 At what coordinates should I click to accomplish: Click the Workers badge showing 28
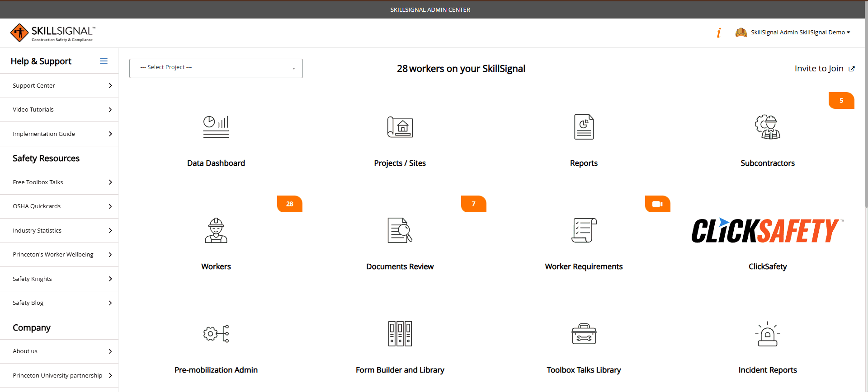point(290,204)
